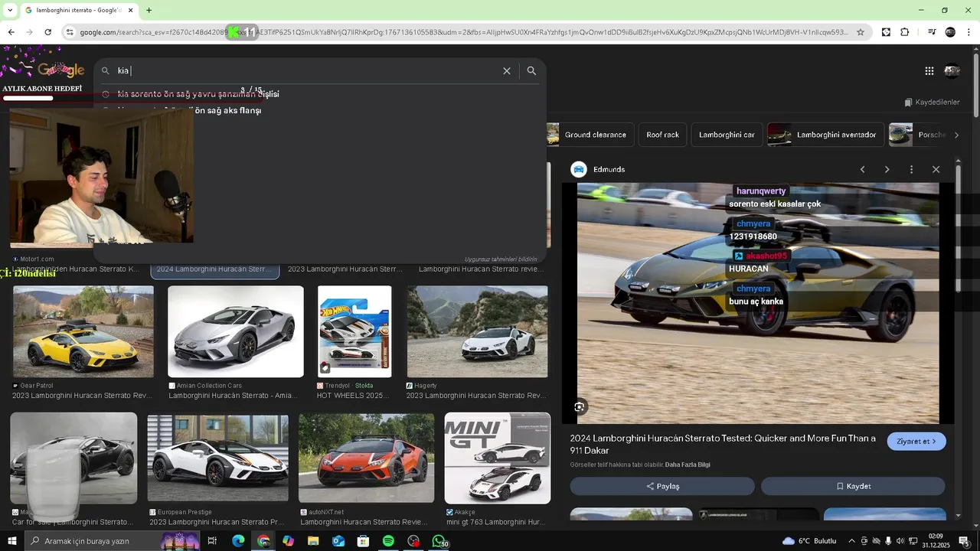Search the image with Google Lens icon
The height and width of the screenshot is (551, 980).
(580, 407)
